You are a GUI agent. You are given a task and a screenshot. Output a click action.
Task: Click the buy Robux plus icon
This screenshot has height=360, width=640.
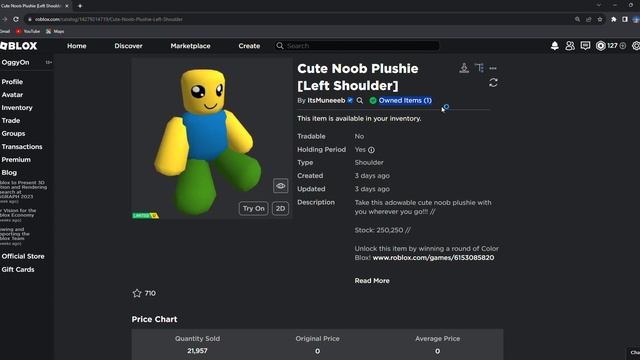coord(623,46)
